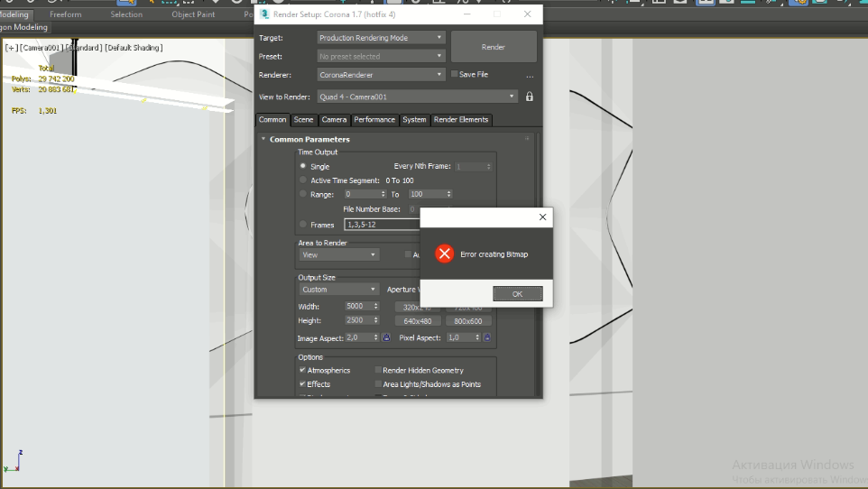Image resolution: width=868 pixels, height=489 pixels.
Task: Open the Freeform ribbon tab
Action: point(65,14)
